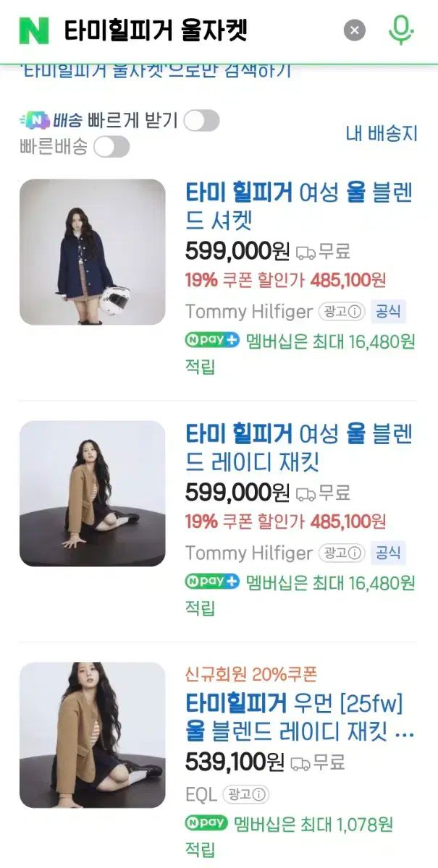Click the second product thumbnail of seated model
Viewport: 438px width, 868px height.
pos(92,493)
